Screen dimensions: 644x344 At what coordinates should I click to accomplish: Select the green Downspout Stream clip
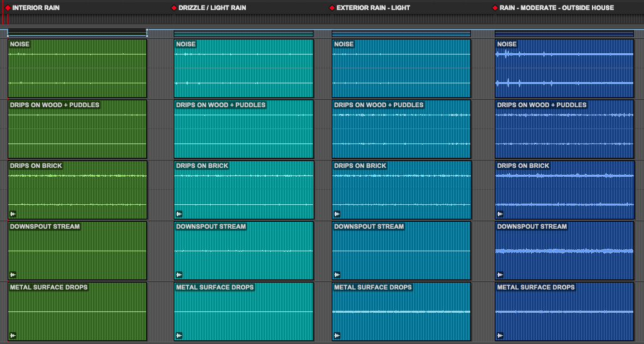pos(77,251)
